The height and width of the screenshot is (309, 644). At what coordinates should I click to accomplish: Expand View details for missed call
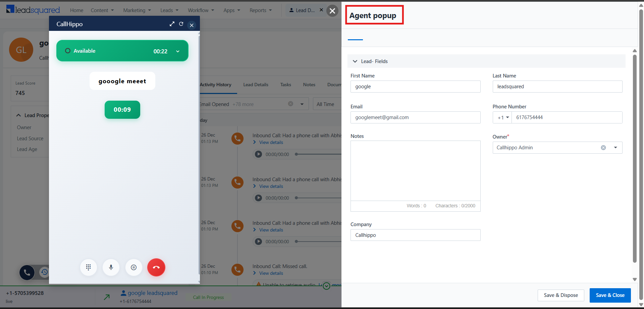click(268, 273)
